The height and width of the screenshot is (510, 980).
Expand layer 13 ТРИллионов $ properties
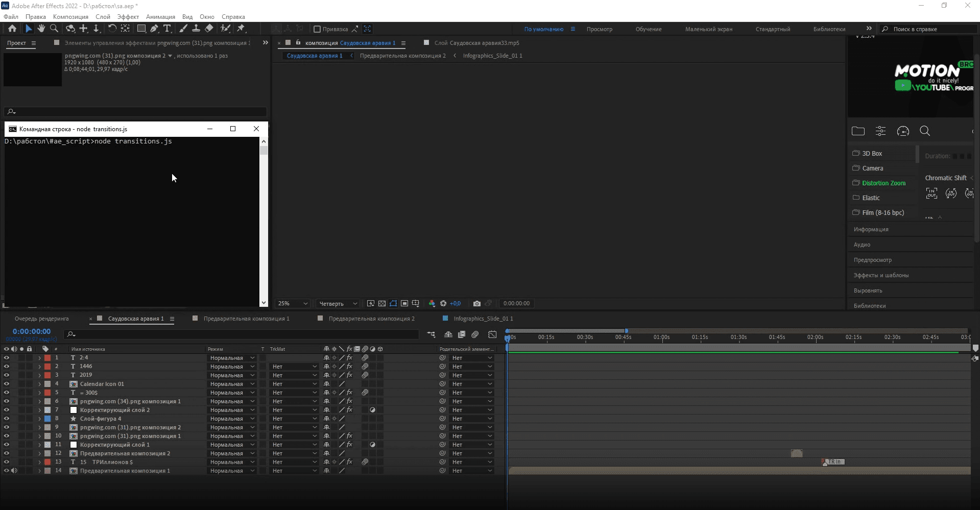click(x=39, y=462)
